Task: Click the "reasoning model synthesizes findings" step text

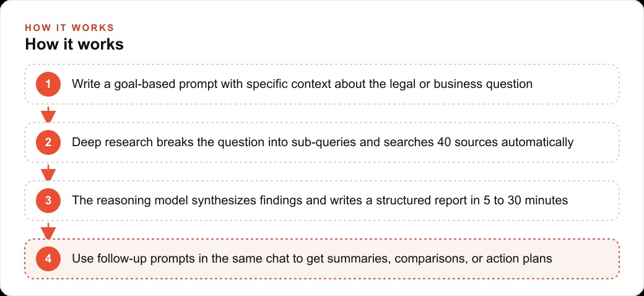Action: click(320, 201)
